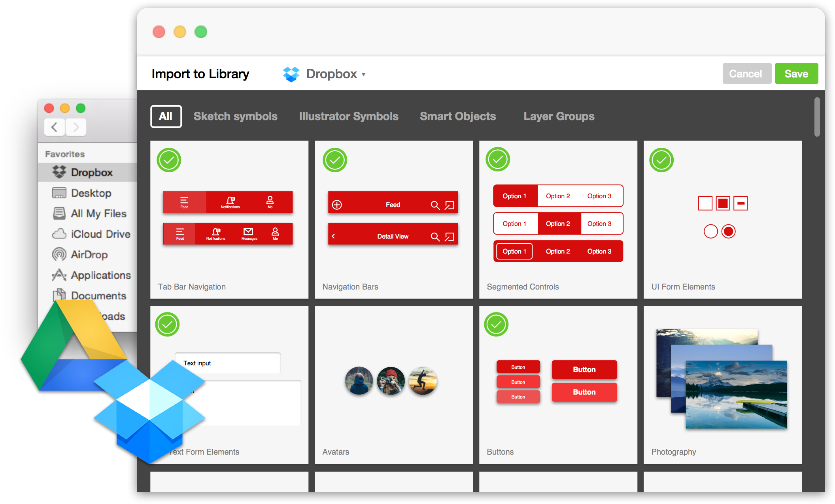Click the Dropbox logo in the header

tap(291, 74)
